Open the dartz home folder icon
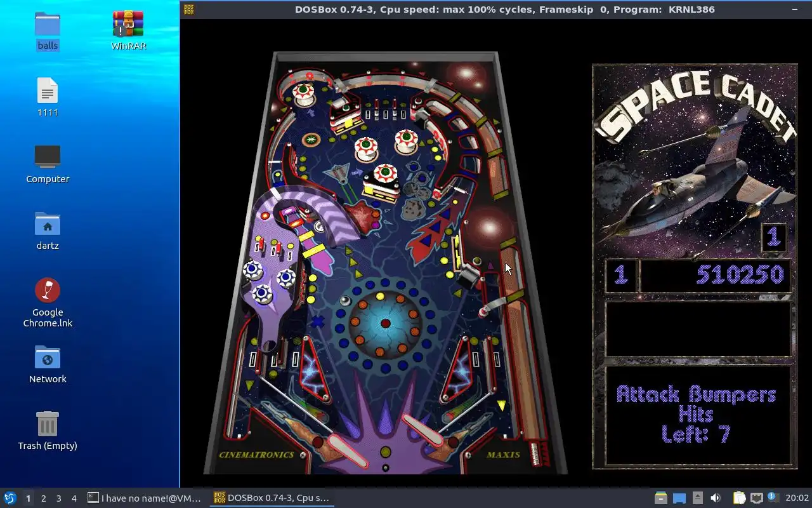Image resolution: width=812 pixels, height=508 pixels. (48, 231)
